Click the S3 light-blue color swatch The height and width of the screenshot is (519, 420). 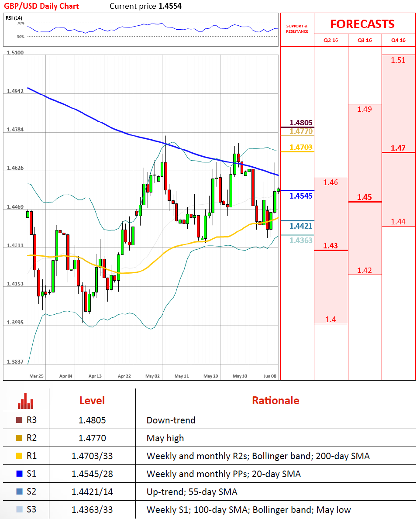click(19, 509)
